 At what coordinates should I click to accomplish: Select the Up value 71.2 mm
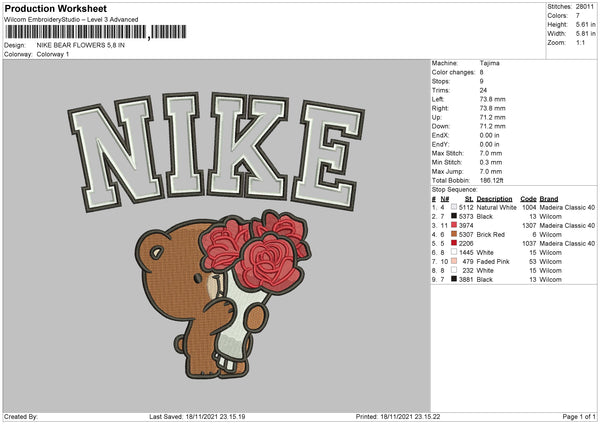pyautogui.click(x=492, y=117)
